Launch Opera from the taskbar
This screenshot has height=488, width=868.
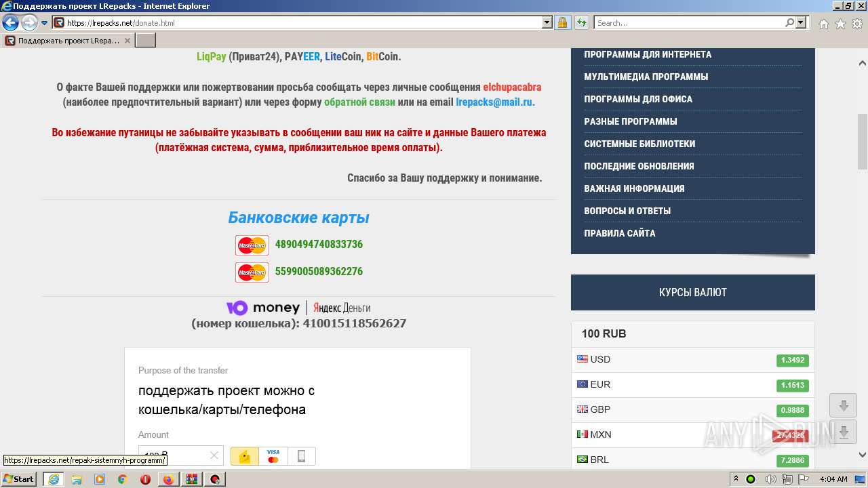pyautogui.click(x=145, y=479)
